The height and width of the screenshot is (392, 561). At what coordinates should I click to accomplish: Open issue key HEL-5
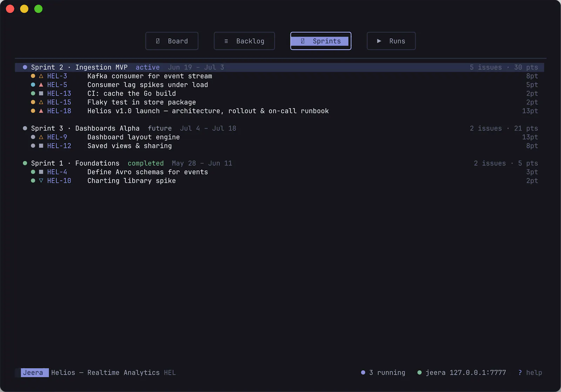(x=57, y=85)
